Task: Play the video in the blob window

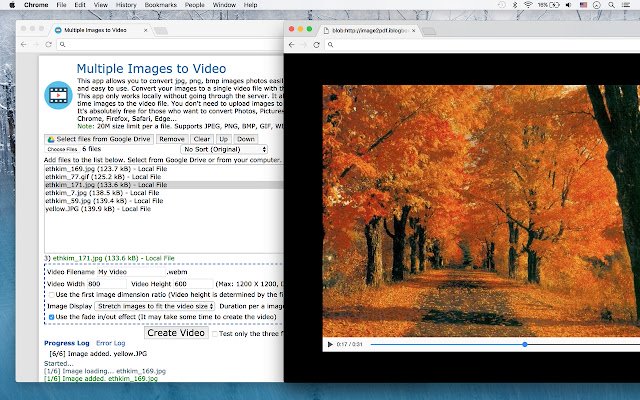Action: [x=330, y=344]
